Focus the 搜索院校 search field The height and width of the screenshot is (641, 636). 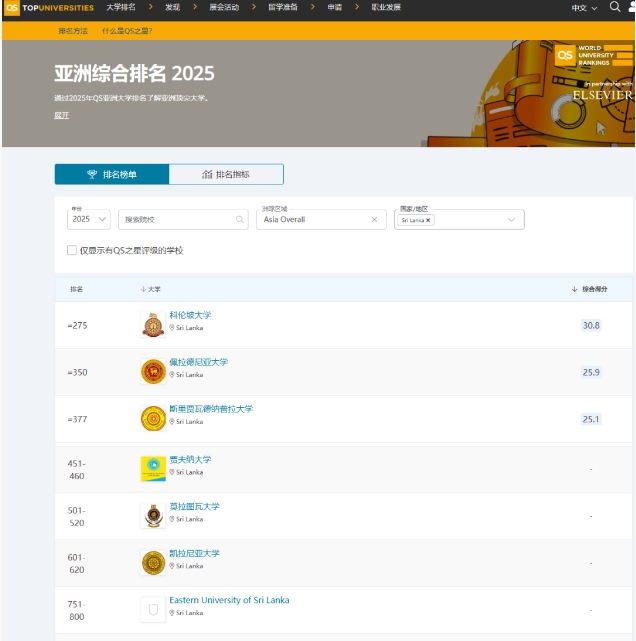click(x=183, y=220)
